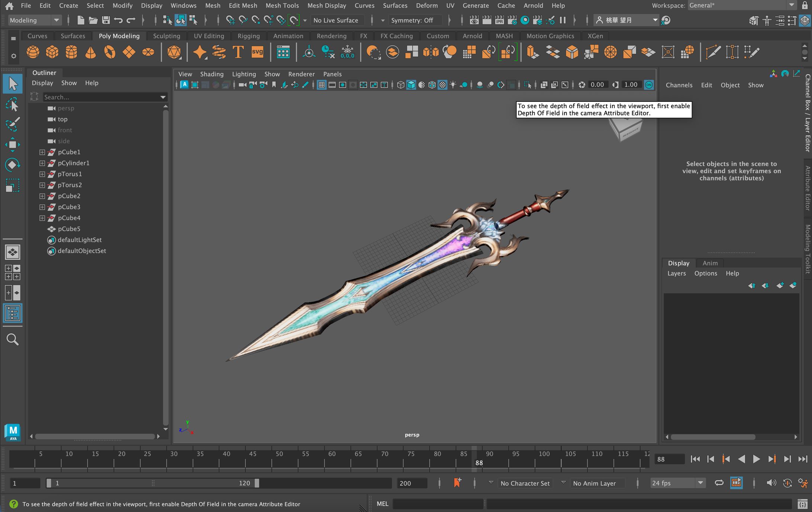812x512 pixels.
Task: Save the scene with disk icon
Action: 106,20
